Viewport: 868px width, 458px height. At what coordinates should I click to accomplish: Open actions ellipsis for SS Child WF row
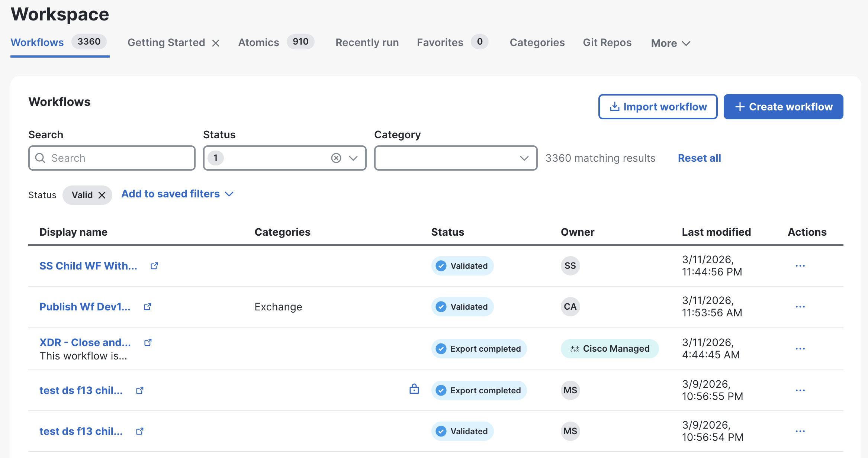800,266
